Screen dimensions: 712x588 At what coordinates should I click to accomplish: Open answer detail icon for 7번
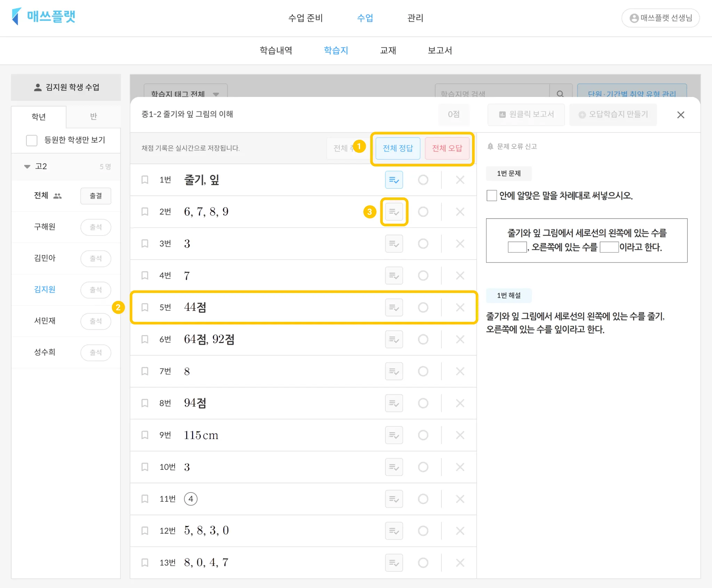click(394, 371)
